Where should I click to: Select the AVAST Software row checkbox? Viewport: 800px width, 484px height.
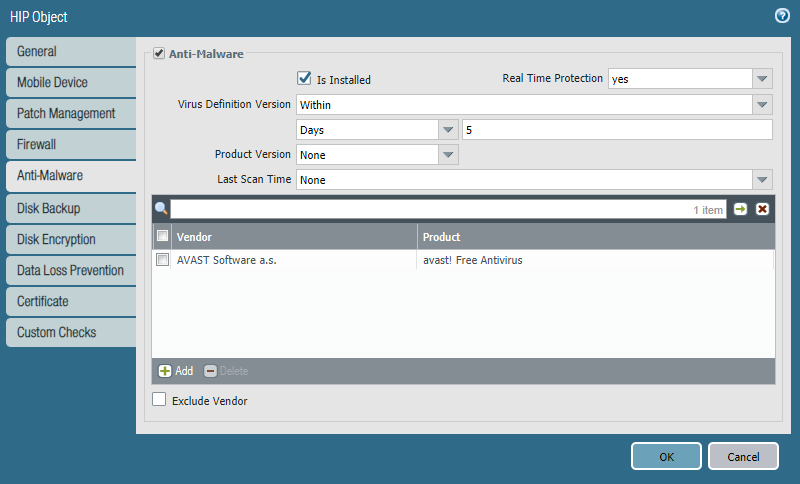pyautogui.click(x=162, y=260)
